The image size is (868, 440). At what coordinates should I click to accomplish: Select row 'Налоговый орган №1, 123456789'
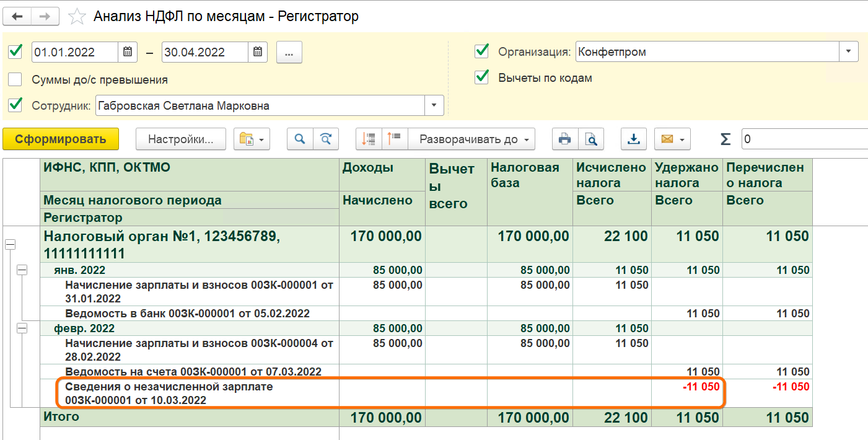(x=190, y=245)
